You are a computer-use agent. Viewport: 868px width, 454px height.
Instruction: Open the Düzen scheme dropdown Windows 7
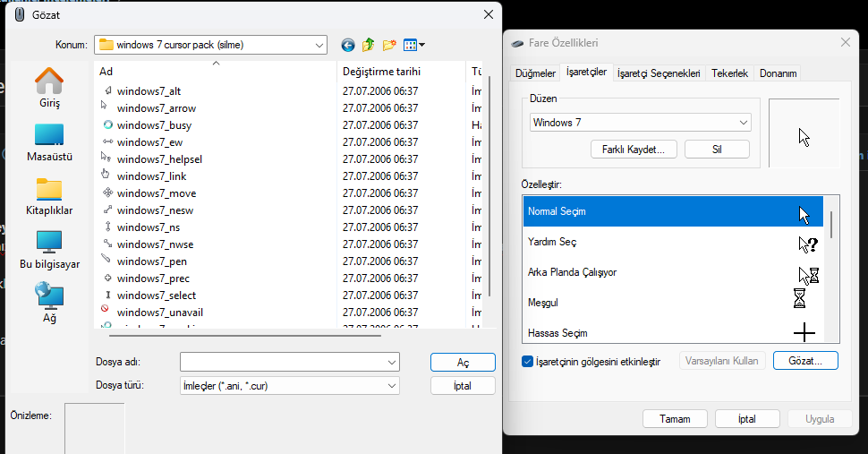click(640, 123)
